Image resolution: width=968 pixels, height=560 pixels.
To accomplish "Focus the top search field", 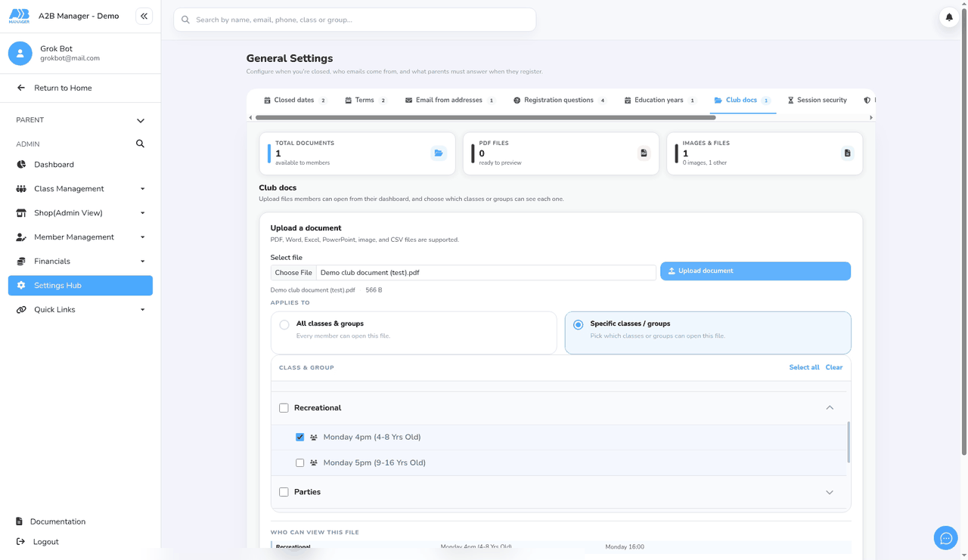I will click(x=355, y=20).
